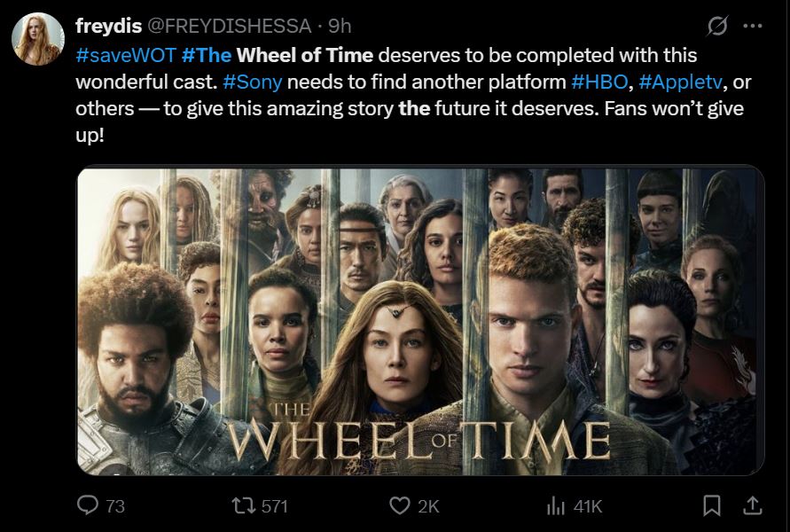This screenshot has height=532, width=790.
Task: Open the #saveWOT hashtag
Action: (x=124, y=55)
